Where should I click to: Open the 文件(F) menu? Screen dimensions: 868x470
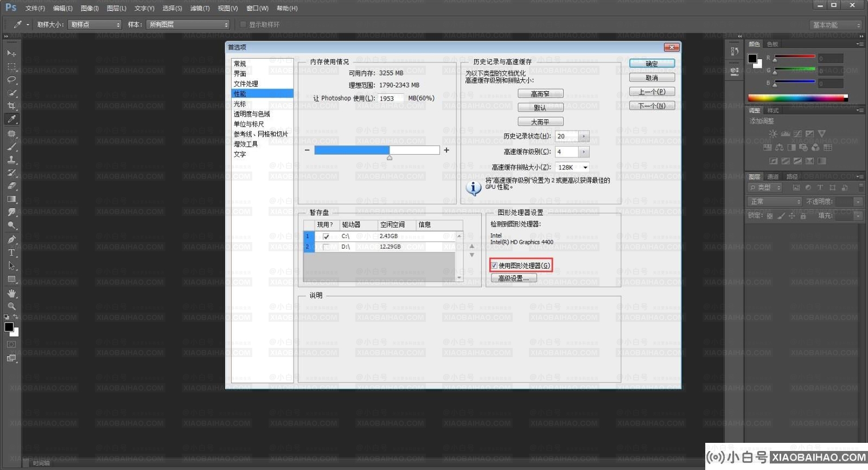point(35,8)
